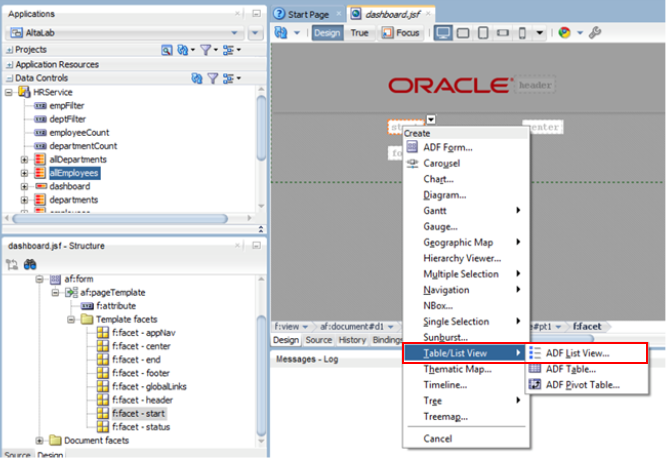Viewport: 666px width, 458px height.
Task: Click the editor refresh icon
Action: (x=281, y=33)
